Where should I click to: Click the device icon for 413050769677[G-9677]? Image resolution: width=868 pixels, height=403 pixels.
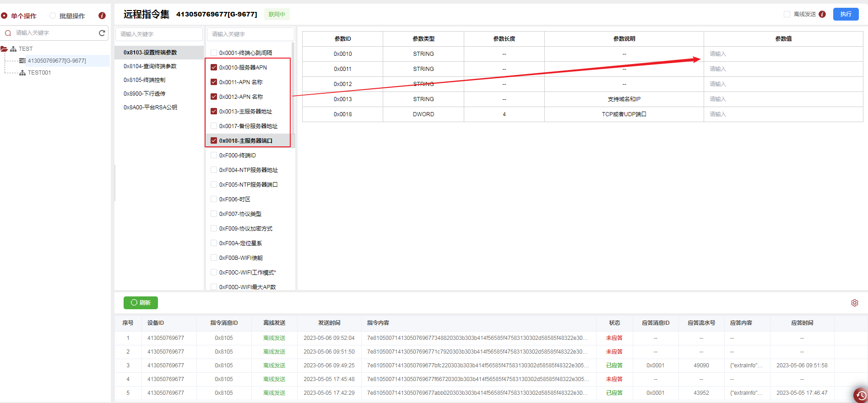click(22, 61)
